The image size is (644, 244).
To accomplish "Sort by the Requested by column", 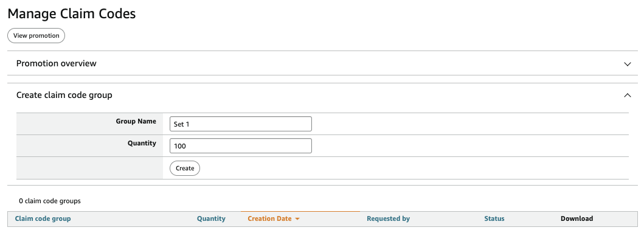I will [x=388, y=218].
